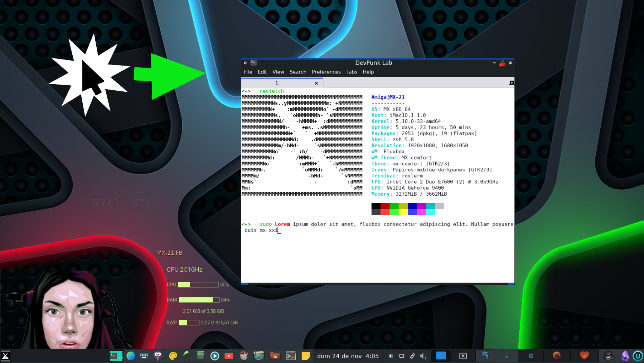Screen dimensions: 644x363
Task: Open the Preferences menu
Action: click(x=326, y=72)
